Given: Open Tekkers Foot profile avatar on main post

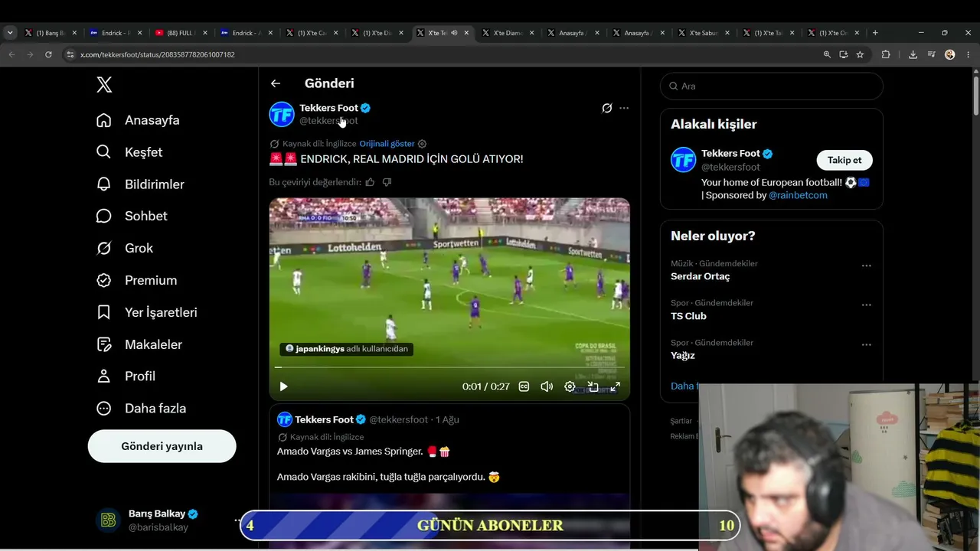Looking at the screenshot, I should coord(282,114).
